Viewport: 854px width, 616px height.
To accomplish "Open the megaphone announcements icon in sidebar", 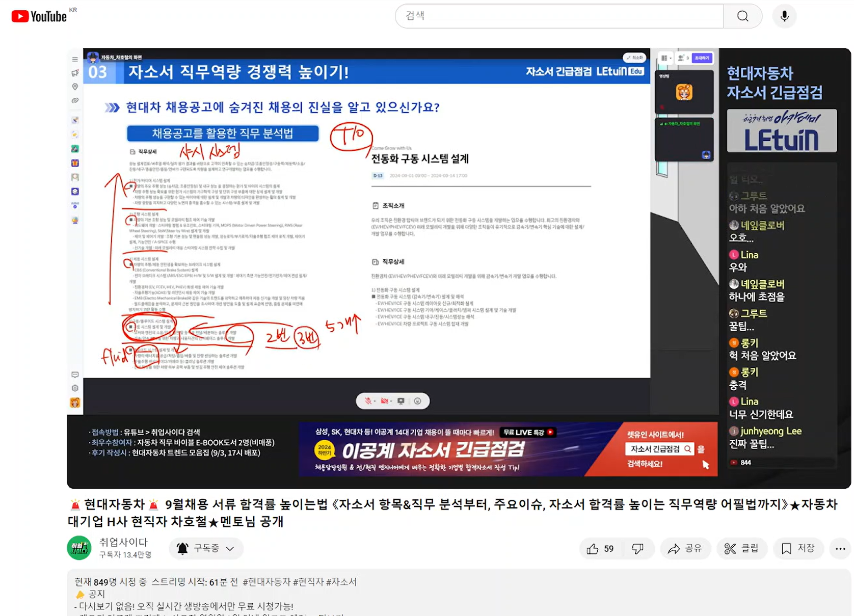I will click(x=75, y=73).
